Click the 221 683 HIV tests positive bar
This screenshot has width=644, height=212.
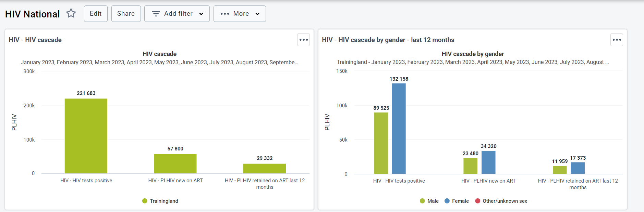click(x=86, y=136)
